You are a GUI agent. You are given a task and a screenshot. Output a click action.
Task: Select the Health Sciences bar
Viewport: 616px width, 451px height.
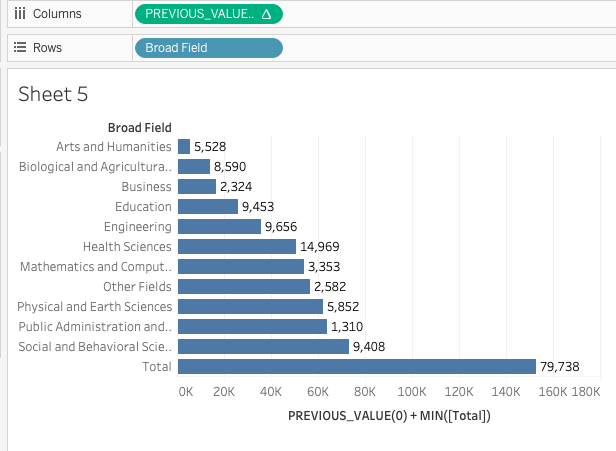click(x=236, y=247)
